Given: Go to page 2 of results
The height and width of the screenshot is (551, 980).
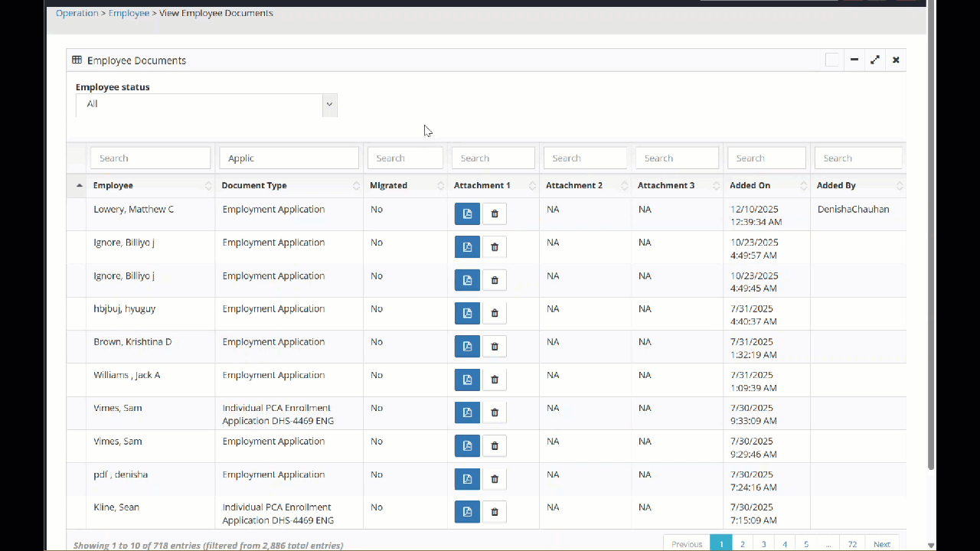Looking at the screenshot, I should point(742,544).
